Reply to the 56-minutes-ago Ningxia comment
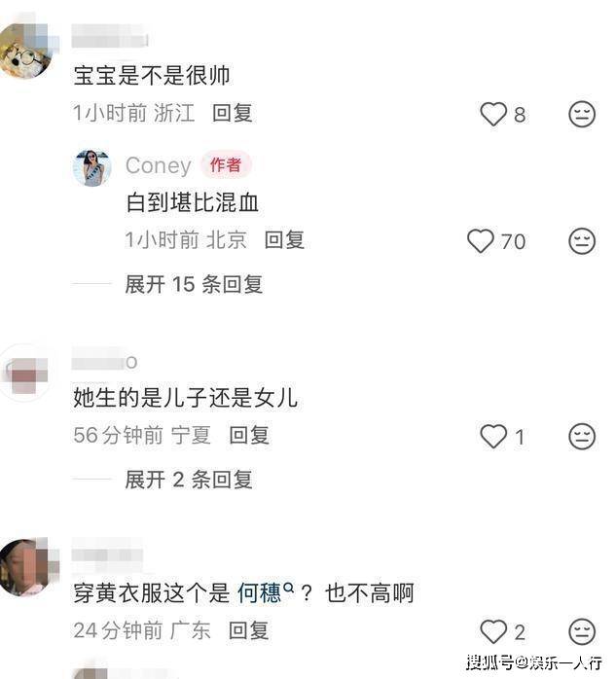 pyautogui.click(x=249, y=435)
